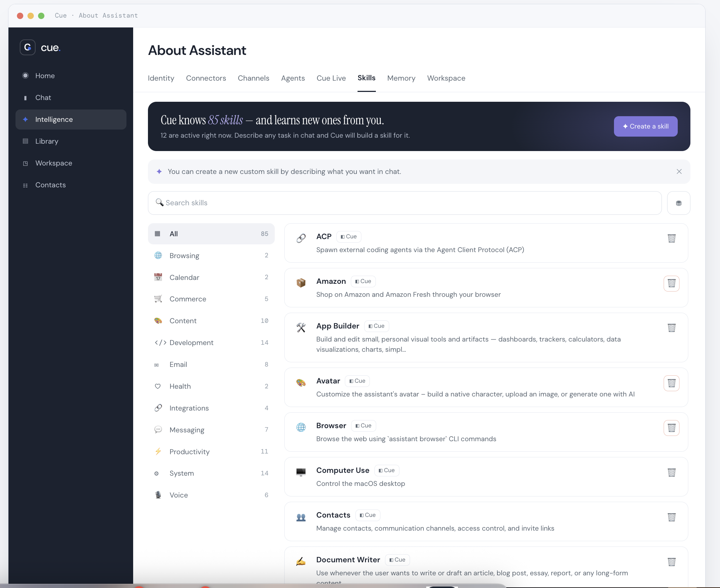This screenshot has width=720, height=588.
Task: Open the App Builder skill title
Action: point(337,326)
